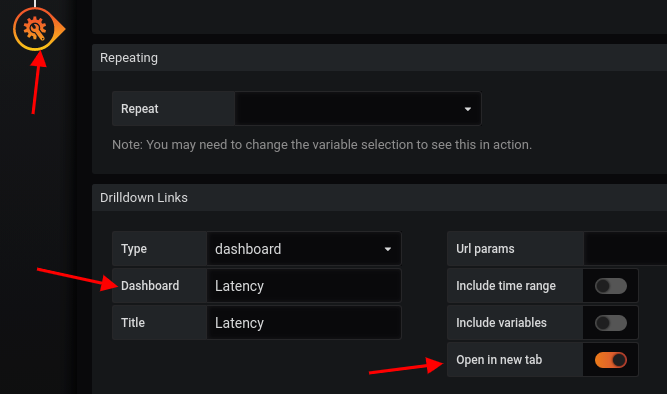Screen dimensions: 667x394
Task: Expand the Repeat dropdown caret
Action: point(467,109)
